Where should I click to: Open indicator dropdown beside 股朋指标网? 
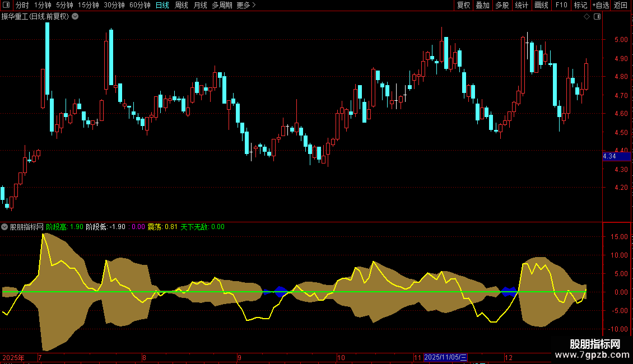tap(4, 227)
